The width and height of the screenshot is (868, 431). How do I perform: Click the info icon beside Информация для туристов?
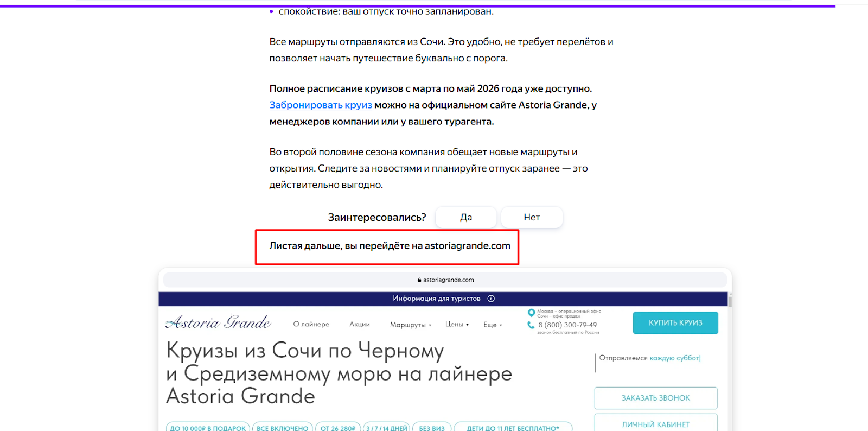click(x=491, y=299)
